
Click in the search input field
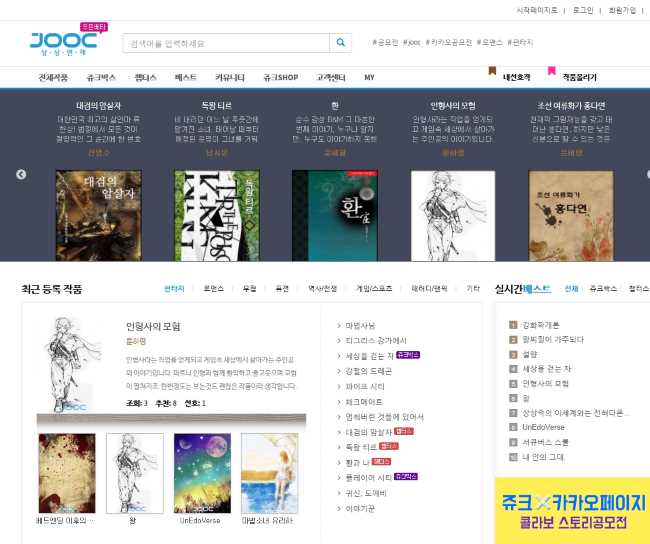[226, 43]
